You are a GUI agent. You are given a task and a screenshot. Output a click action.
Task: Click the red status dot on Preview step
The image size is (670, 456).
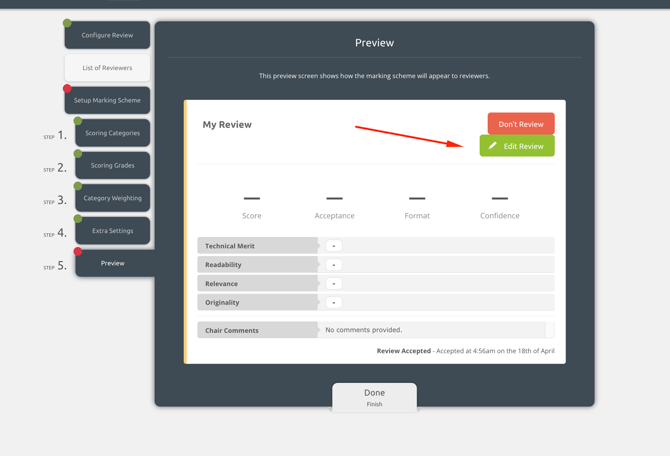coord(78,252)
